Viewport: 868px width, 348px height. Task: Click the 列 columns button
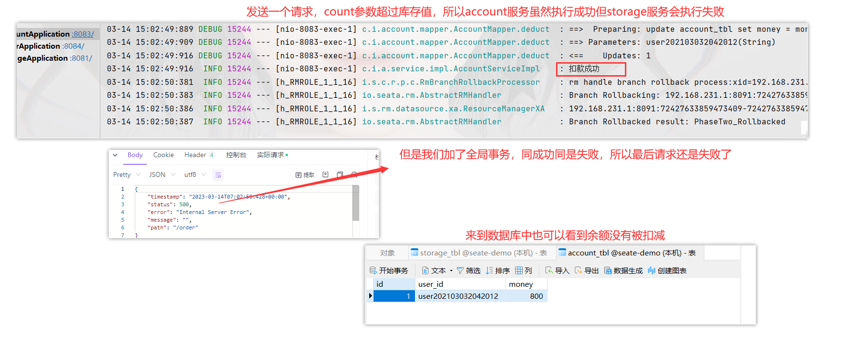pos(523,270)
